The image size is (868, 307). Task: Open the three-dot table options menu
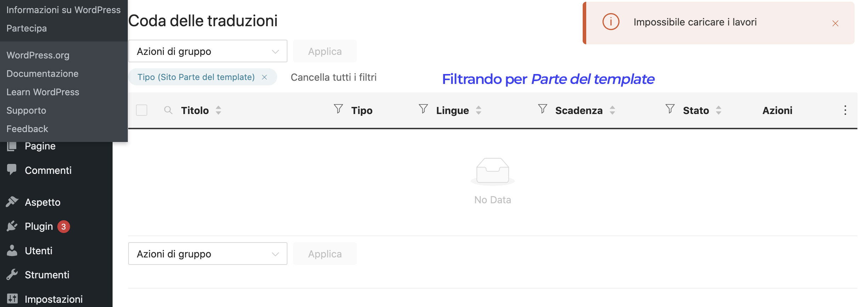(x=845, y=110)
